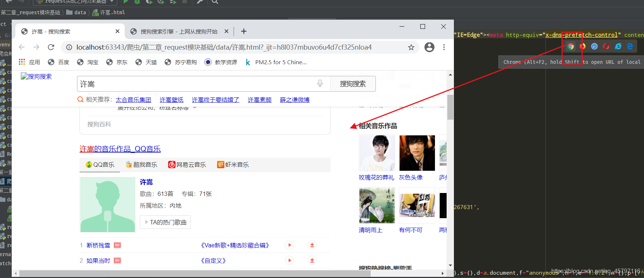Open page in Chrome from PyCharm browser popup

[x=571, y=46]
